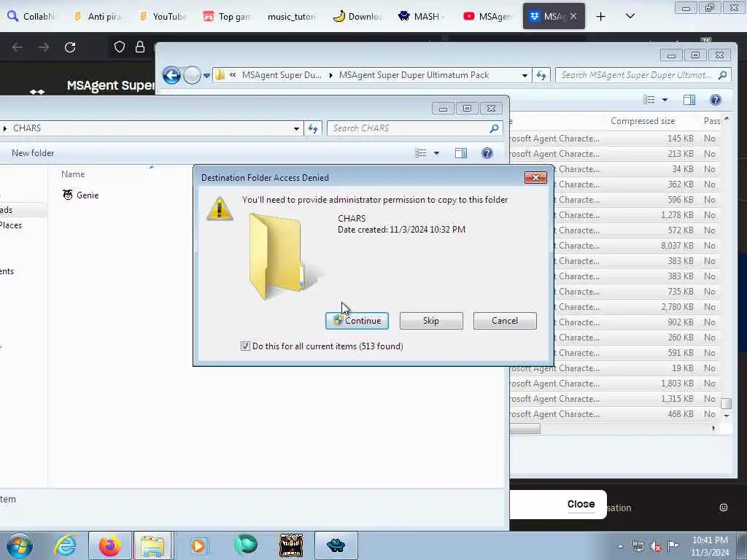Click the muted volume tray icon
747x560 pixels.
click(x=656, y=547)
